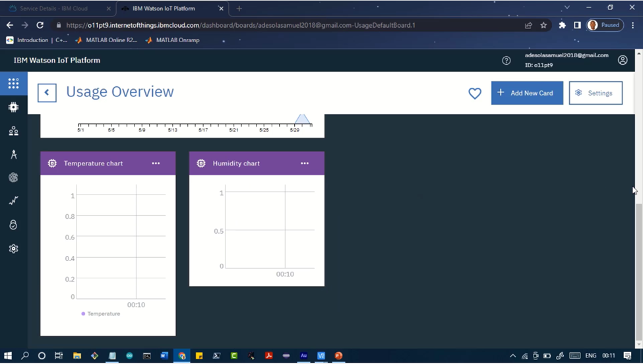Open the Security lock icon in sidebar

[14, 225]
